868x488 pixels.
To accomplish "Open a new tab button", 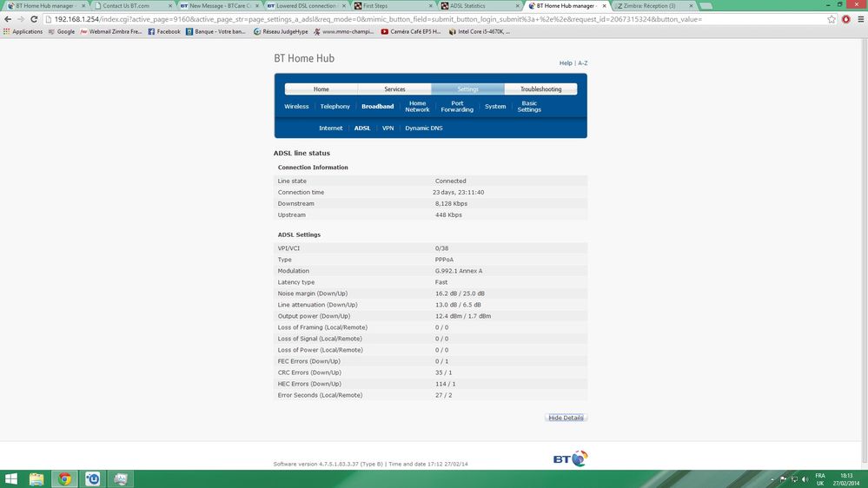I will point(706,5).
